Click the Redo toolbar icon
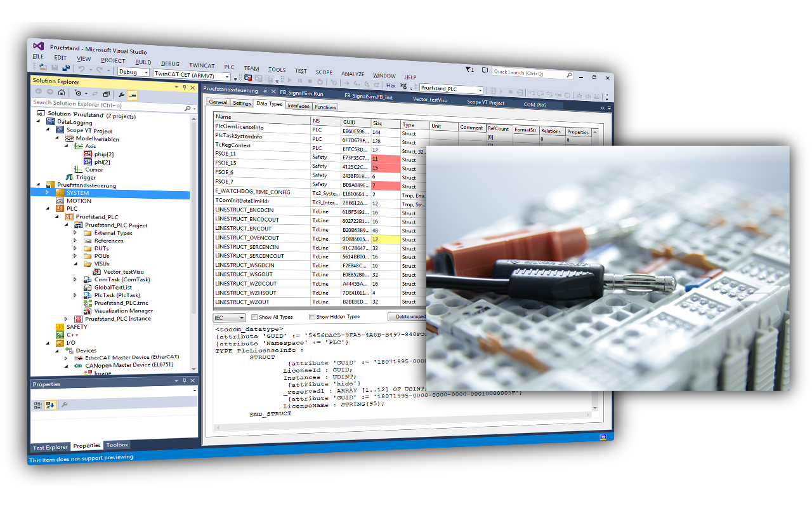Image resolution: width=812 pixels, height=508 pixels. [x=100, y=70]
